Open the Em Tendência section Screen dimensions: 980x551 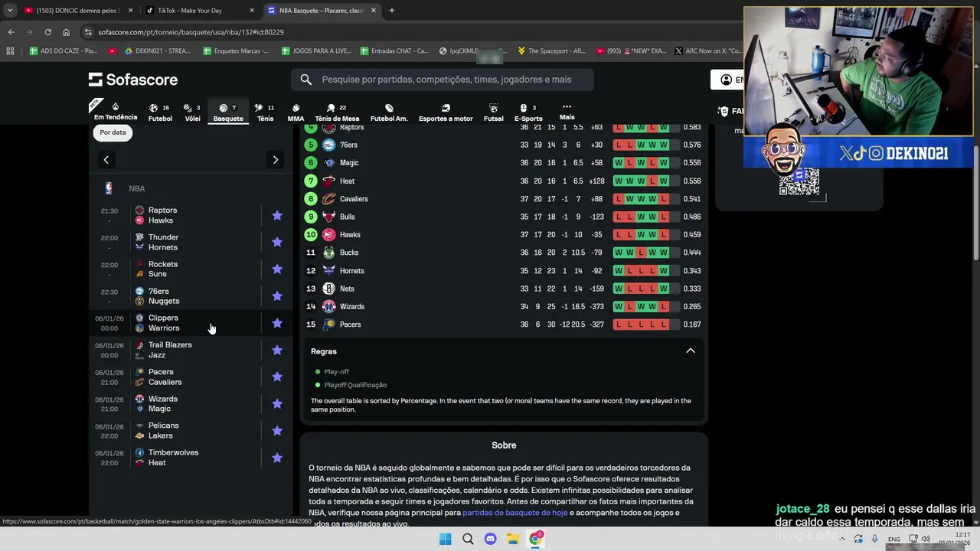pos(116,112)
